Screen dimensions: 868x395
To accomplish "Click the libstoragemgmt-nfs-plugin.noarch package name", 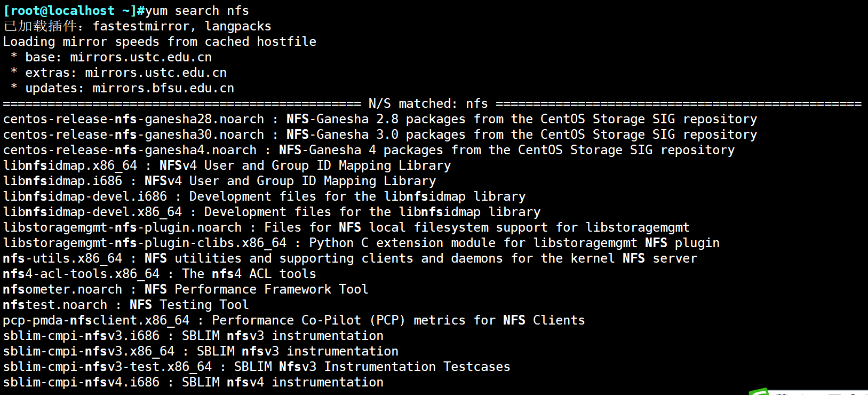I will click(x=122, y=227).
